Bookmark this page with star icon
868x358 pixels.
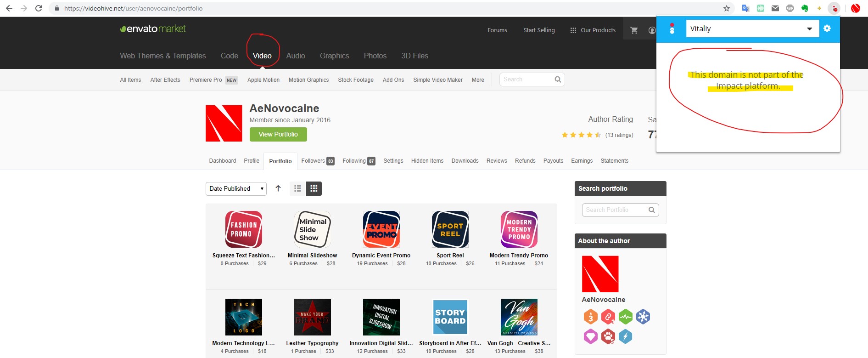726,8
